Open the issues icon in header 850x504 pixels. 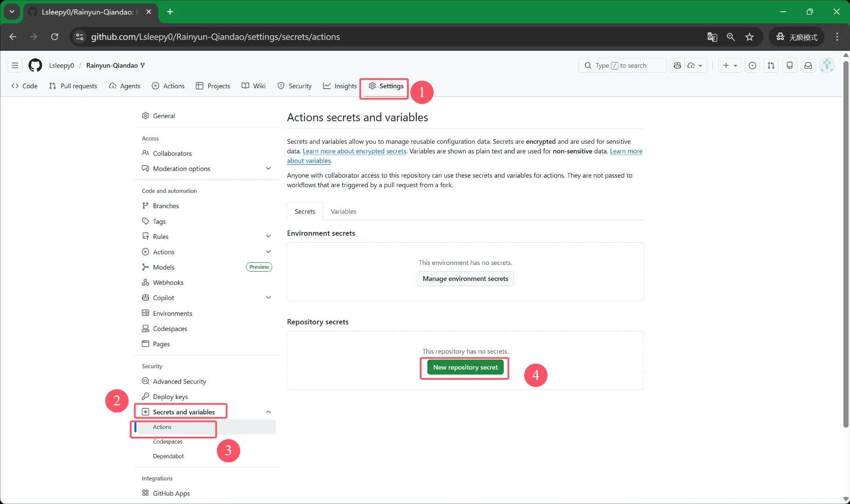(x=752, y=65)
